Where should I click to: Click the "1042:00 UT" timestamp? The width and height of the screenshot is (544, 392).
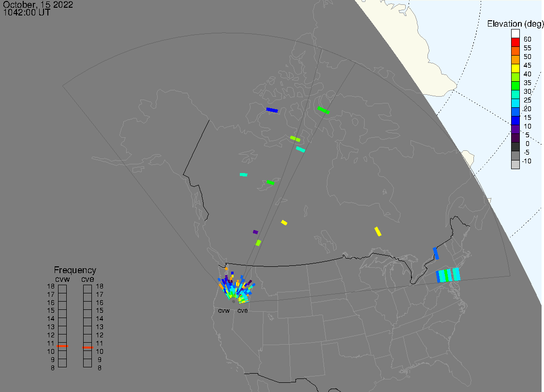(x=26, y=13)
